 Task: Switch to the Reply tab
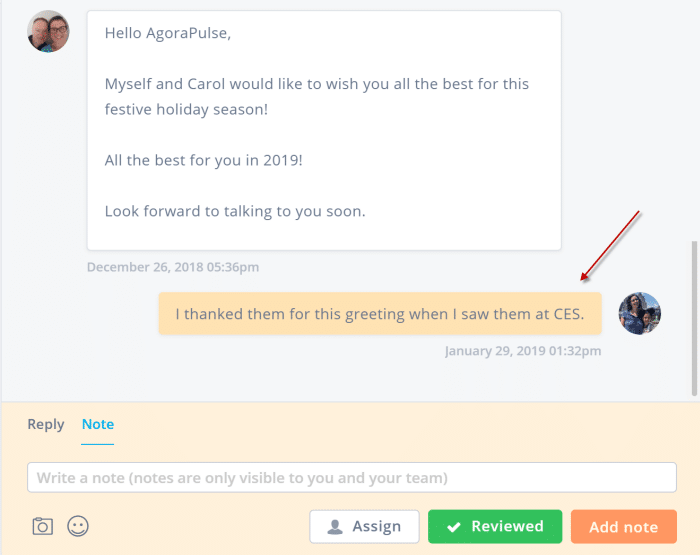click(46, 424)
